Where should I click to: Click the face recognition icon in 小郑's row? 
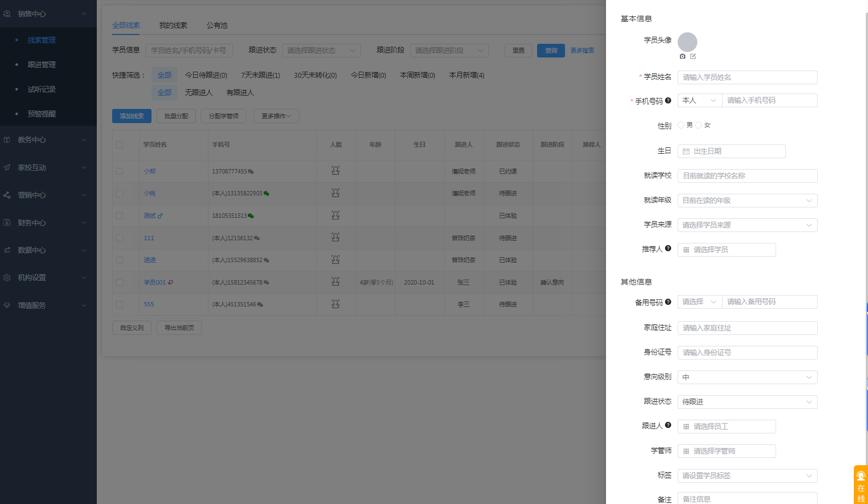point(335,171)
